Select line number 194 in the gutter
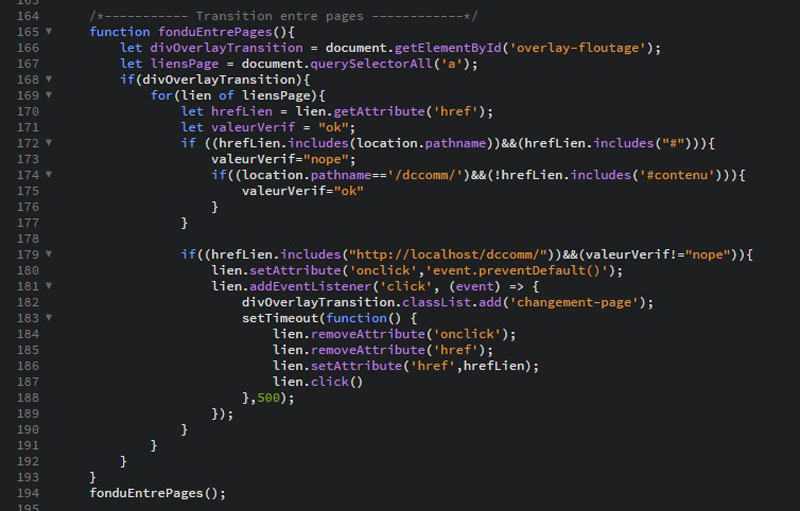 coord(28,493)
